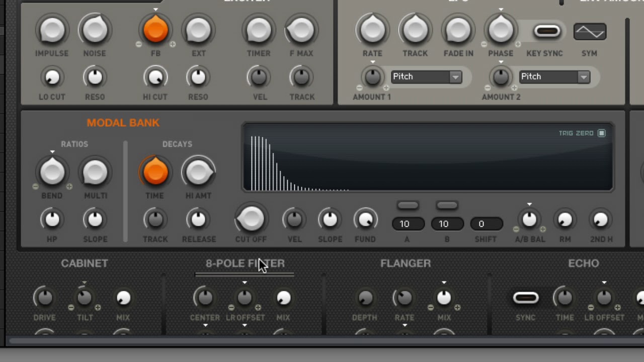
Task: Click the orange FB knob
Action: coord(155,29)
